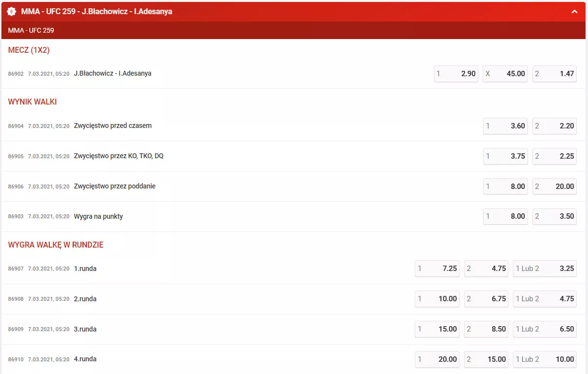Click the 2.runda label
Screen dimensions: 588x374
point(85,299)
